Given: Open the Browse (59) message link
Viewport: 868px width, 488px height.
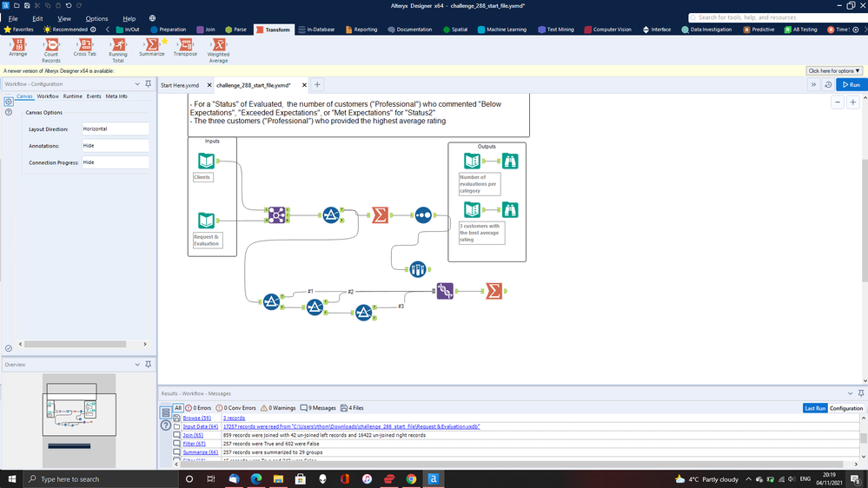Looking at the screenshot, I should click(x=197, y=419).
